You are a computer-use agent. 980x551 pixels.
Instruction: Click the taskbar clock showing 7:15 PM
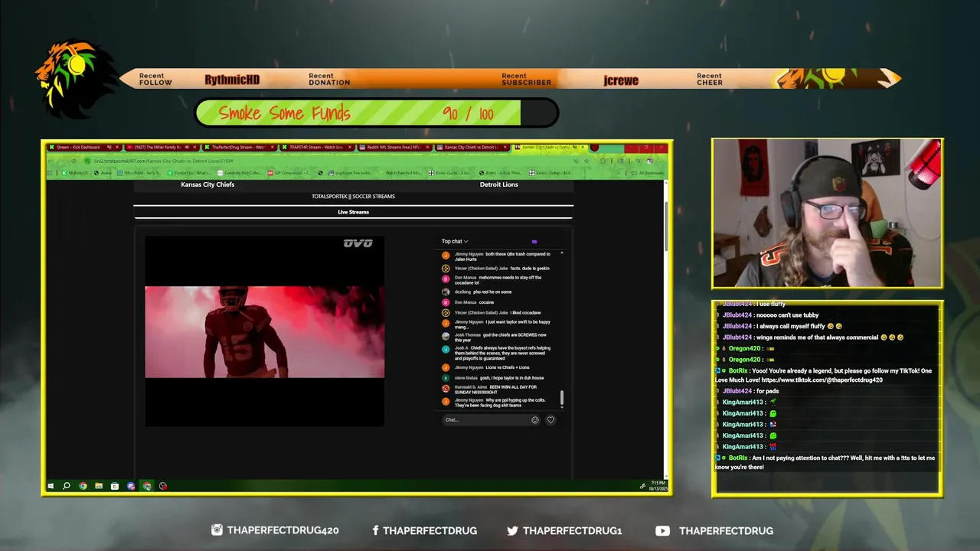658,486
